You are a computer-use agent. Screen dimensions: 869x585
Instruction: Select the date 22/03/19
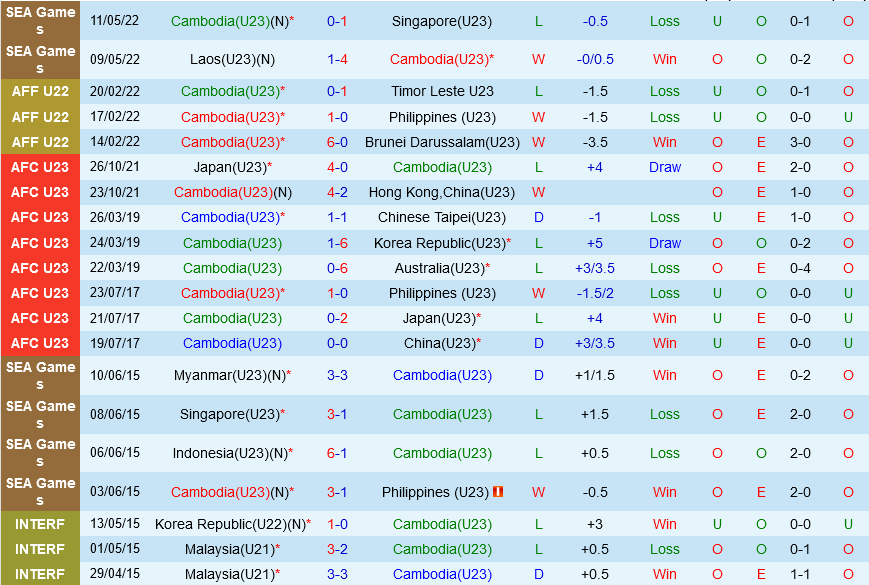point(115,268)
